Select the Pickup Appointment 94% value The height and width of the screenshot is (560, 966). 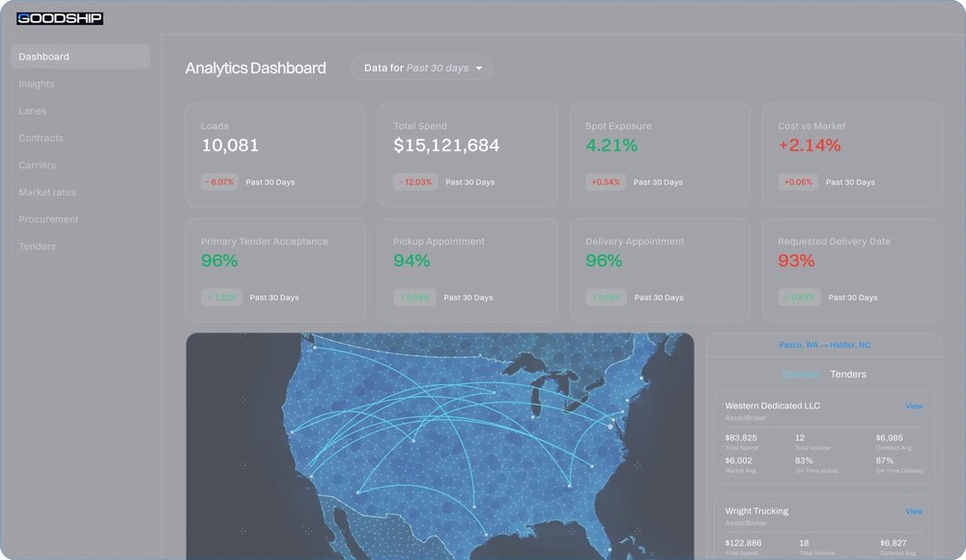point(412,261)
